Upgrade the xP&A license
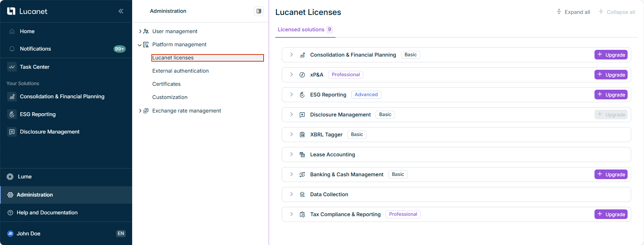The width and height of the screenshot is (644, 245). point(611,75)
